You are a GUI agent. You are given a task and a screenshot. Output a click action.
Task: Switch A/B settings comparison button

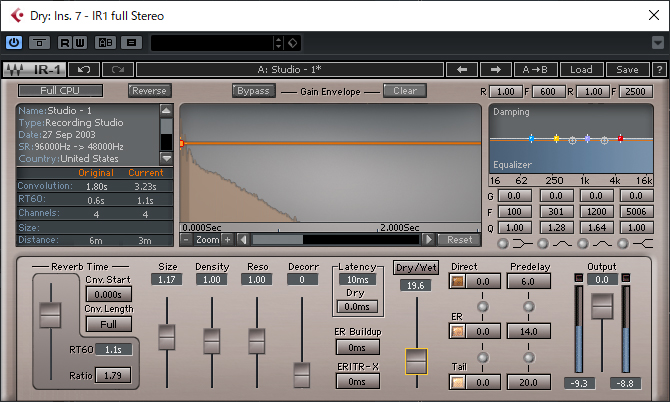(106, 43)
